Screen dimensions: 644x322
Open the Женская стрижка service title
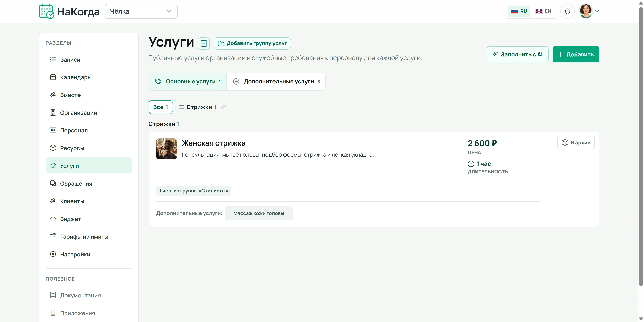214,143
